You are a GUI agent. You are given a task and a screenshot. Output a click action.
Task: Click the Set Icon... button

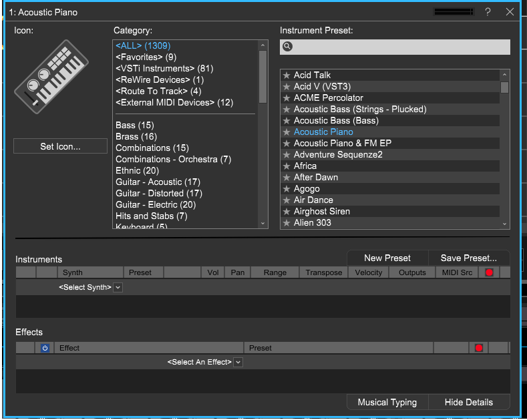(x=61, y=146)
